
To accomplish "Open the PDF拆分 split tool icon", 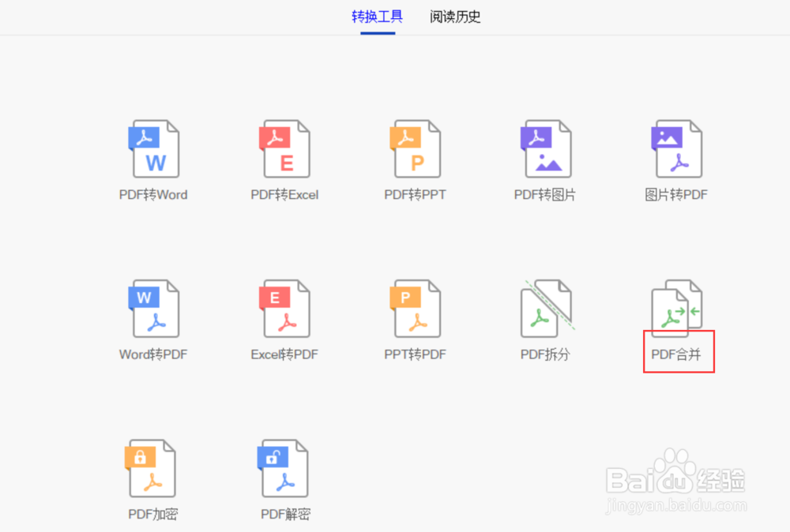I will (x=547, y=309).
